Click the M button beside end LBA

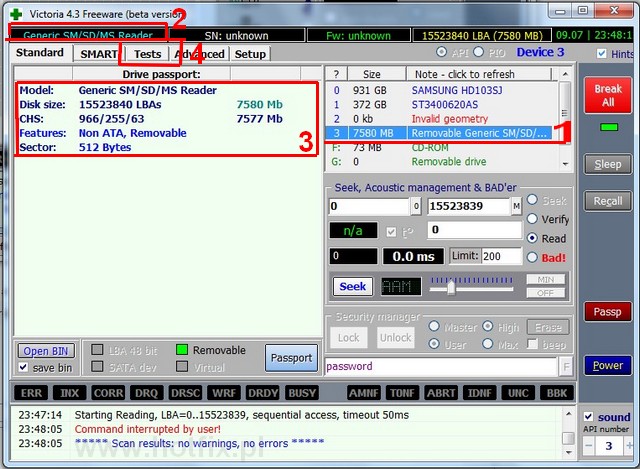point(516,206)
